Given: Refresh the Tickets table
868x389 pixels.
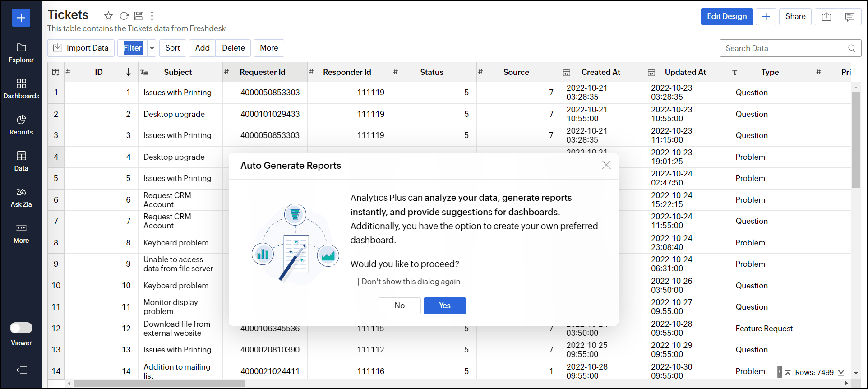Looking at the screenshot, I should pyautogui.click(x=124, y=16).
